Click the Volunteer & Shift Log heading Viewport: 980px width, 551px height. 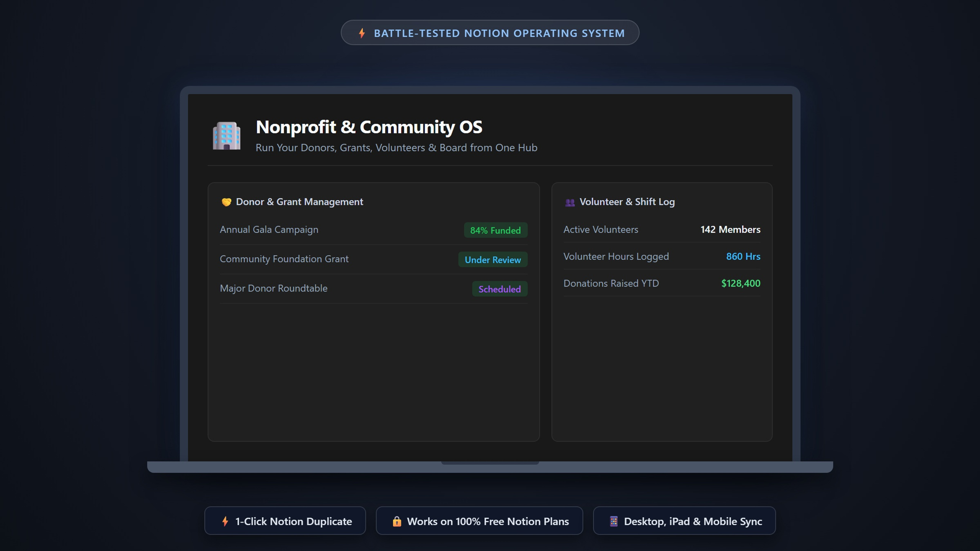[x=627, y=202]
